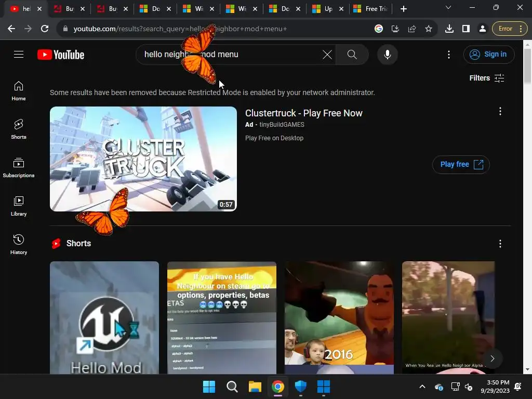Open search Filters
The image size is (532, 399).
tap(486, 78)
